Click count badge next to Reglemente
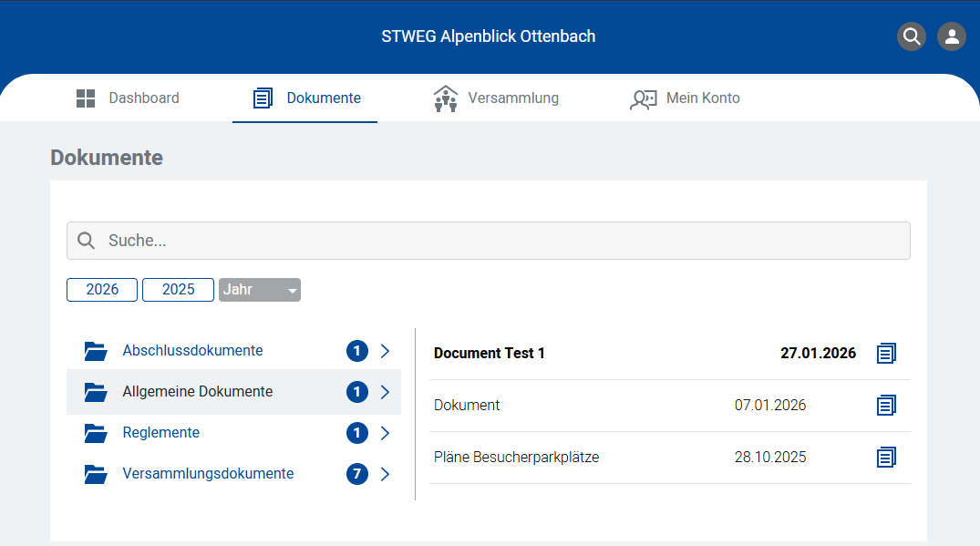The image size is (980, 546). 356,433
